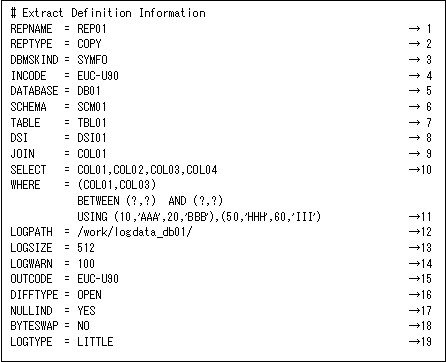Viewport: 446px width, 362px height.
Task: Click the LOGSIZE value 512
Action: [x=86, y=248]
